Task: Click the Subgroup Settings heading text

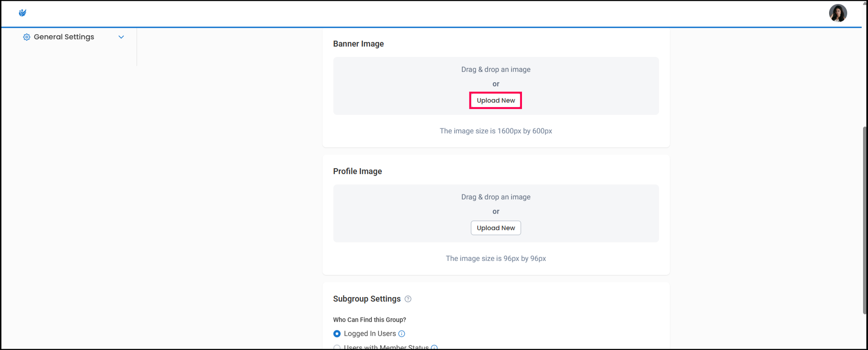Action: 366,299
